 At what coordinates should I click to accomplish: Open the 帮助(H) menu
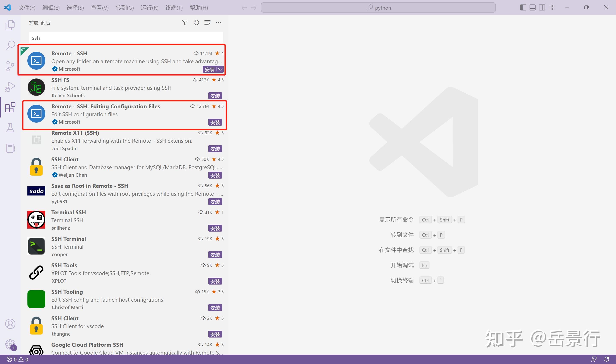click(199, 8)
